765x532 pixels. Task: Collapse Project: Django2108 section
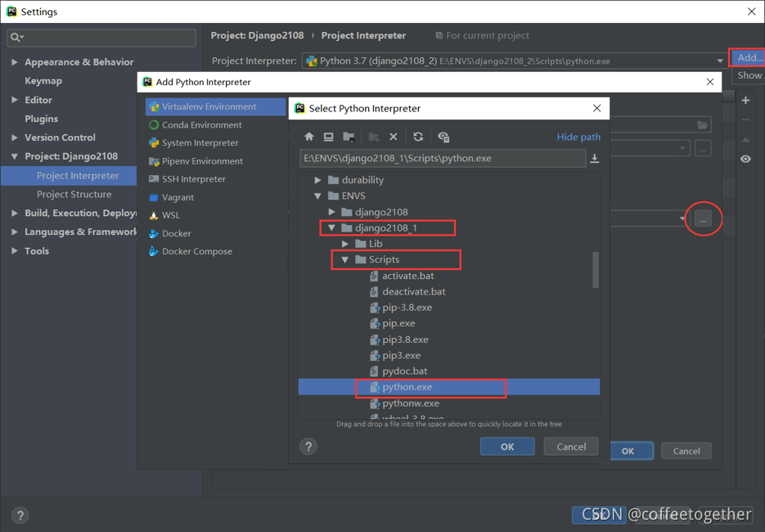pos(15,156)
